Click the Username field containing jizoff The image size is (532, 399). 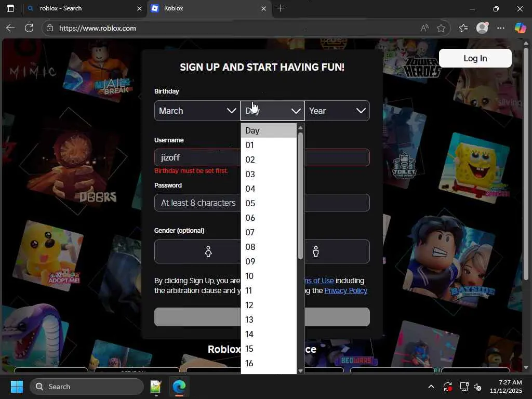tap(262, 157)
